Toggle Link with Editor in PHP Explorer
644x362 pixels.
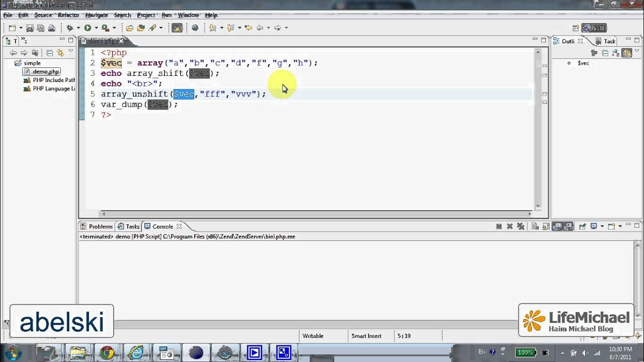point(60,53)
